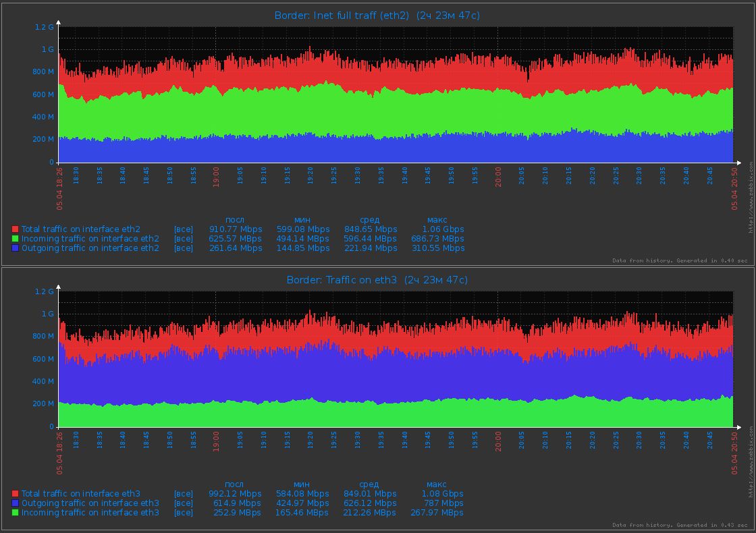Click the 1 G label on eth2 y-axis
This screenshot has height=533, width=756.
(x=47, y=49)
